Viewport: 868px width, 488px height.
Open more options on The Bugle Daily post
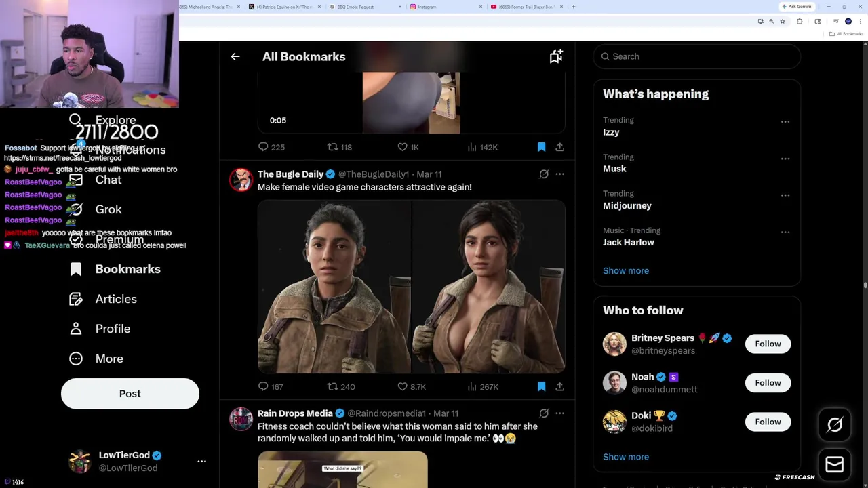click(559, 174)
